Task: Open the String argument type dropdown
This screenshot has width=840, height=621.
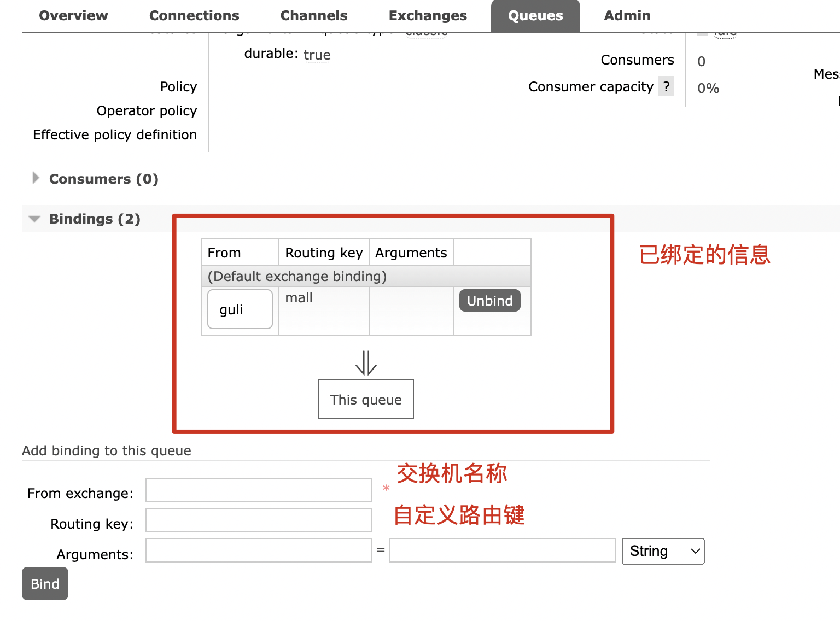Action: 663,551
